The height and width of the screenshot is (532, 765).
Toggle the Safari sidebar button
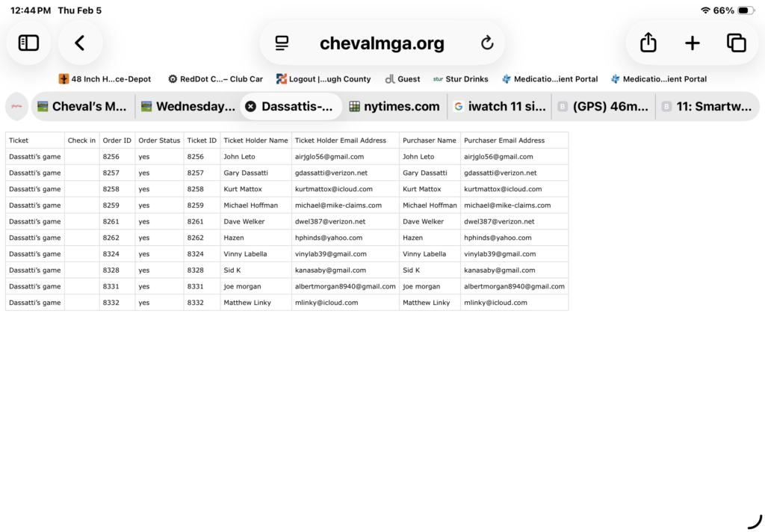click(x=28, y=43)
